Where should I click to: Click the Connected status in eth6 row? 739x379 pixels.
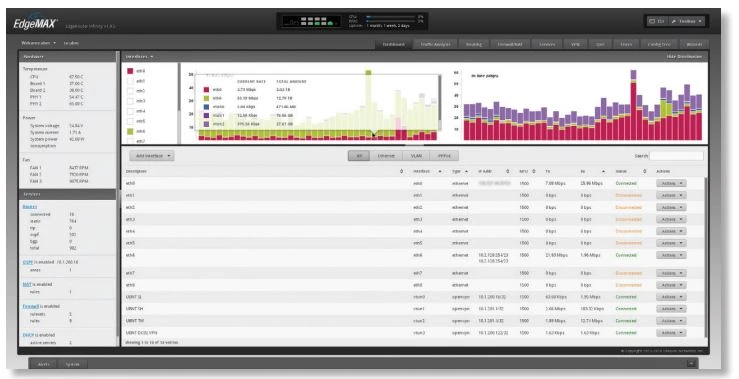626,255
